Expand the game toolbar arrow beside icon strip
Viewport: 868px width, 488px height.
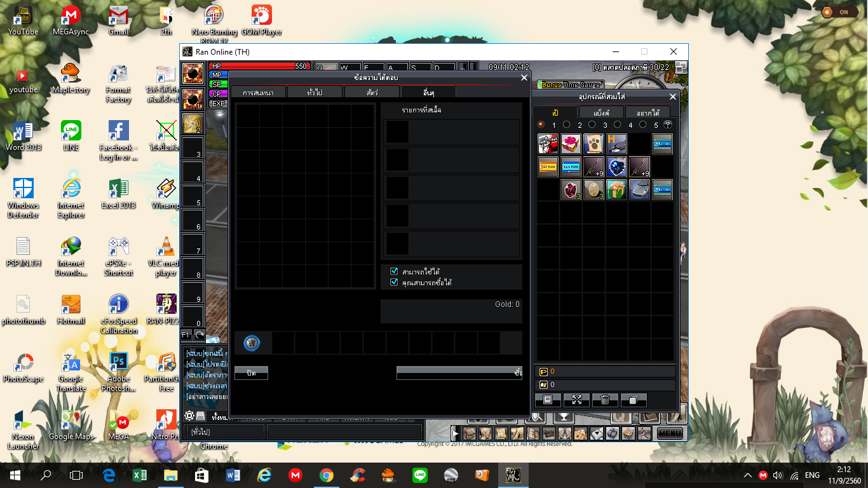(456, 433)
